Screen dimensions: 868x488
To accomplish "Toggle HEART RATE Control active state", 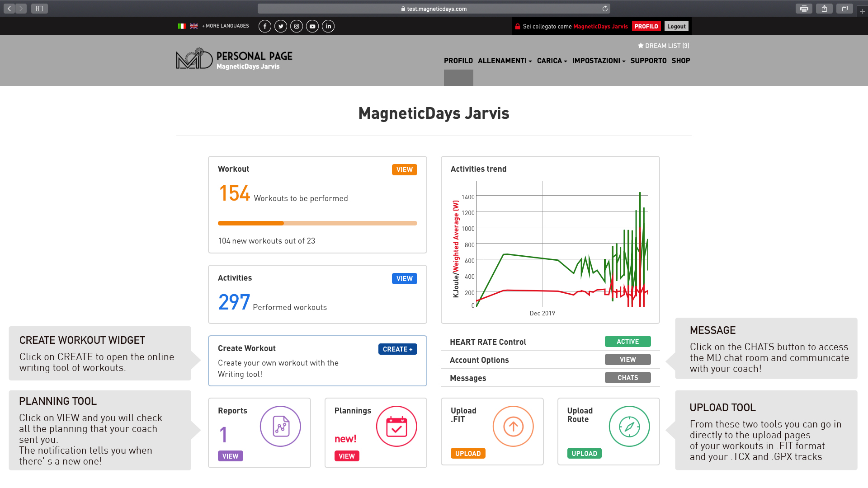I will pos(627,341).
